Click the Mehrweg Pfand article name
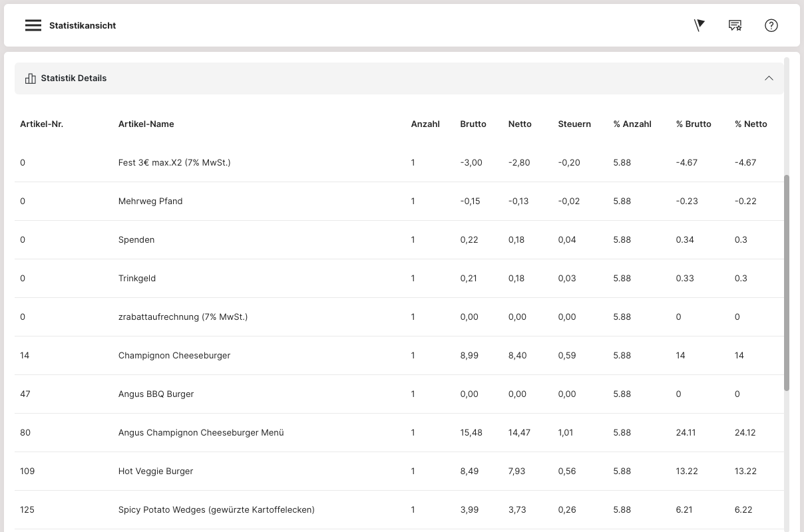The height and width of the screenshot is (532, 804). click(x=150, y=201)
